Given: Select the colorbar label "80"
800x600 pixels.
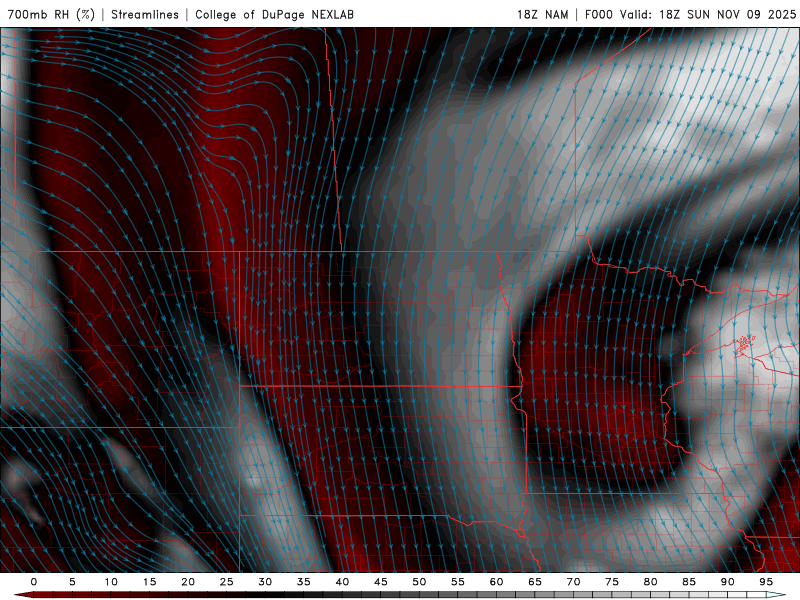Looking at the screenshot, I should [x=650, y=582].
